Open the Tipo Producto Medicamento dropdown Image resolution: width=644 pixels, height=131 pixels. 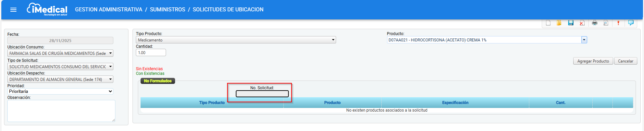(x=236, y=40)
